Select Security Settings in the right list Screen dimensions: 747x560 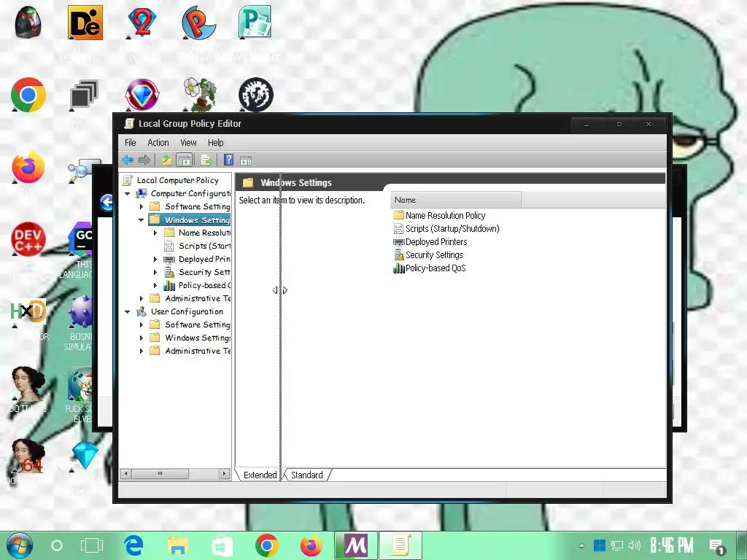[434, 254]
